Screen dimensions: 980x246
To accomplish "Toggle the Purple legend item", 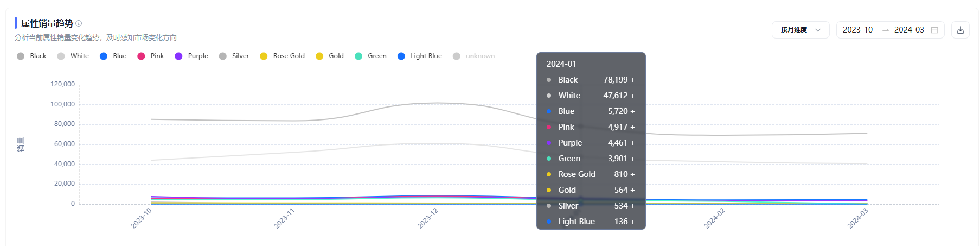I will tap(191, 56).
